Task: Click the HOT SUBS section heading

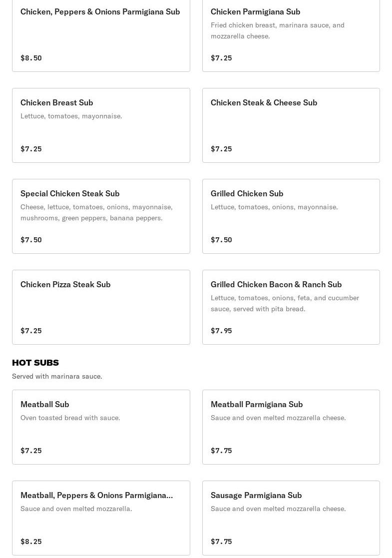Action: (35, 363)
